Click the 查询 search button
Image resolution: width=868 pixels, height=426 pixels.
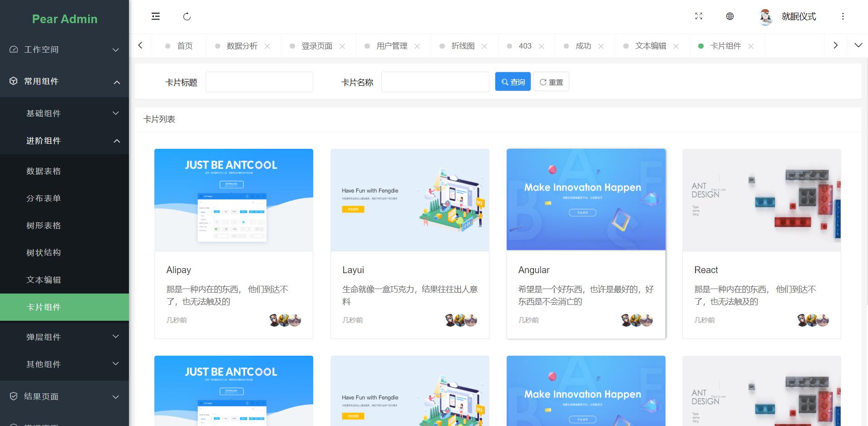coord(513,82)
